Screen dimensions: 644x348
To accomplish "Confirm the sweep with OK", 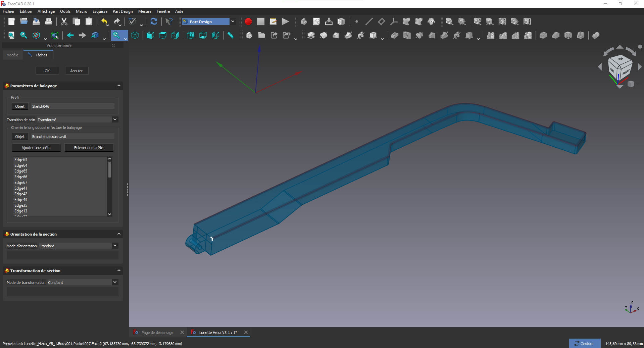I will [x=47, y=70].
